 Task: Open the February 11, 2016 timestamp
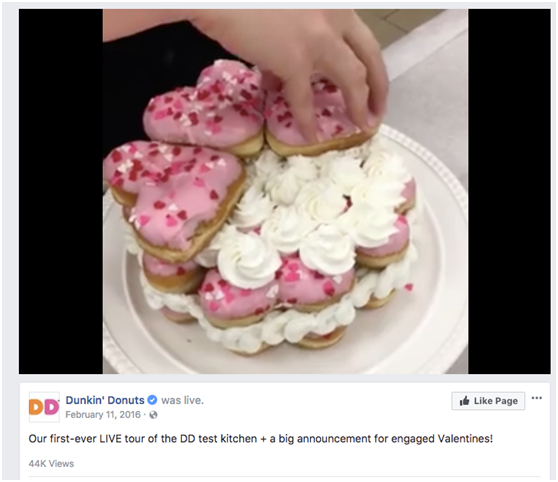103,415
